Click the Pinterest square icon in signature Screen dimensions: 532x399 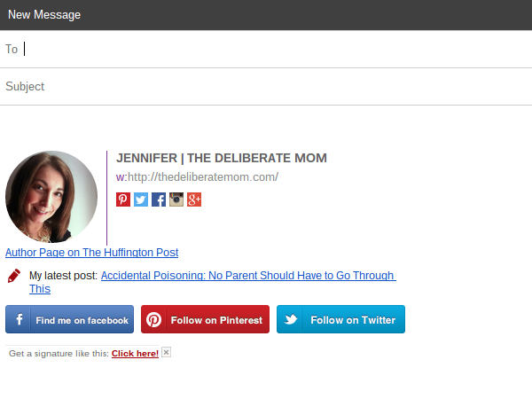point(123,199)
